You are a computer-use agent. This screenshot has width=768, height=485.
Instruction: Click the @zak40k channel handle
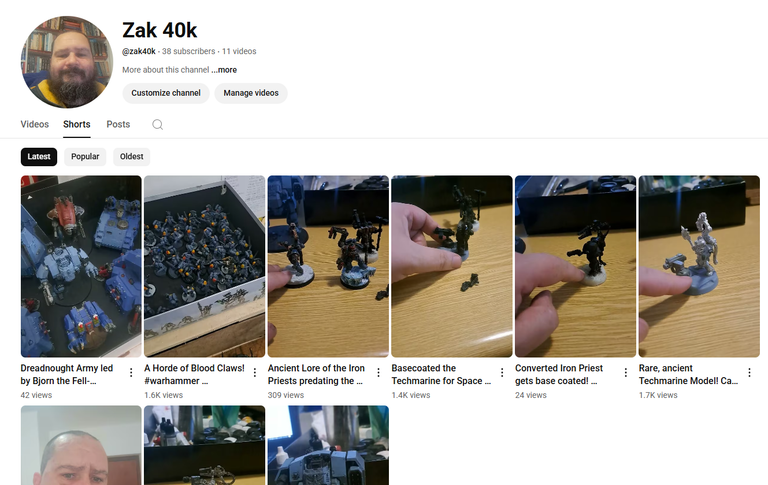click(x=139, y=51)
